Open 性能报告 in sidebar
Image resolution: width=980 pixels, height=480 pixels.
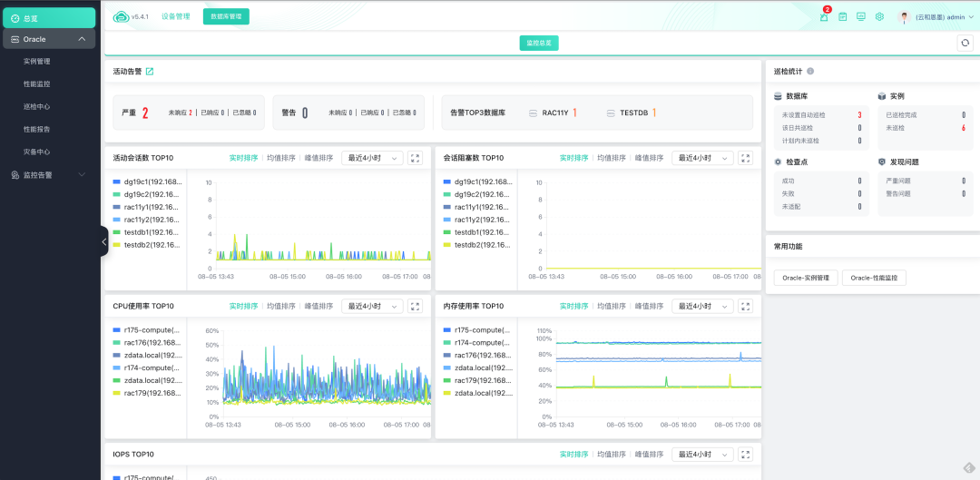(x=36, y=130)
